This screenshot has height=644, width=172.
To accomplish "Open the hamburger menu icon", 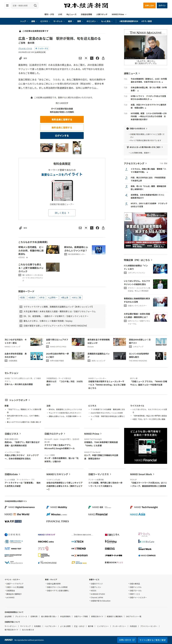I will [7, 5].
